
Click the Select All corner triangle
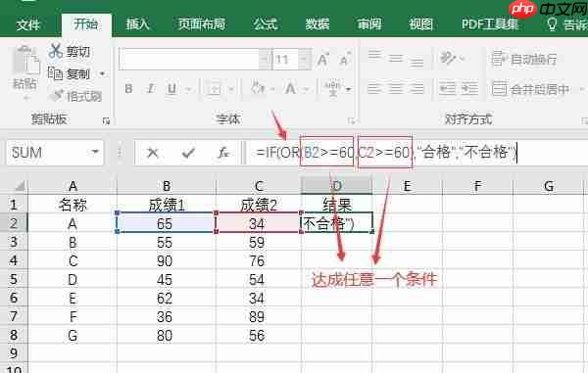pos(20,185)
